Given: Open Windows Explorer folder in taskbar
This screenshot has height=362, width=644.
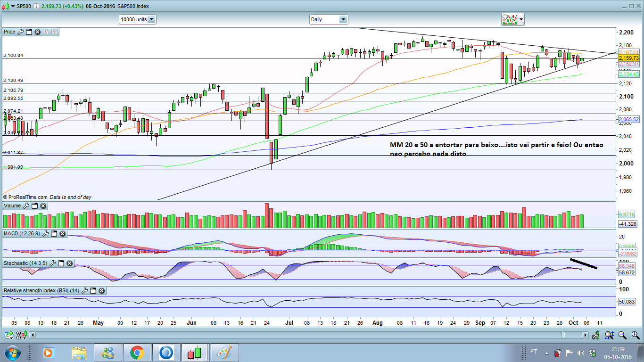Looking at the screenshot, I should tap(79, 353).
